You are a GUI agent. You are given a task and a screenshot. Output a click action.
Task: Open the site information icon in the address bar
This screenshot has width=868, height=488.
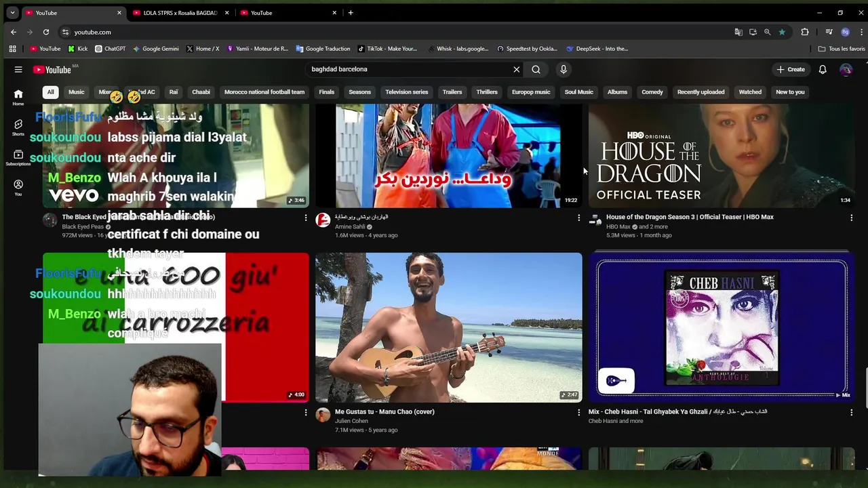[x=65, y=32]
